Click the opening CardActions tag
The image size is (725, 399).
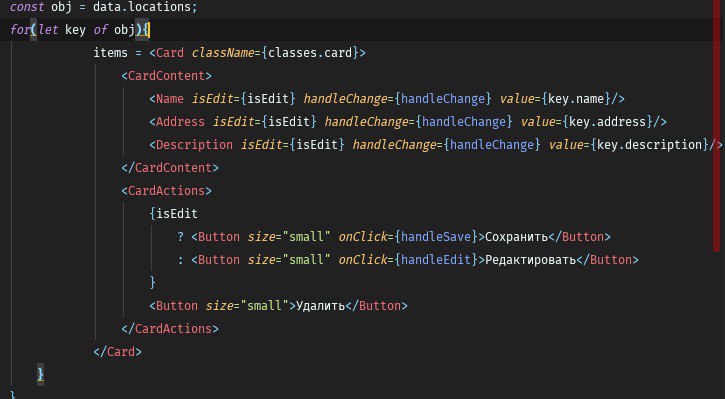pos(166,191)
